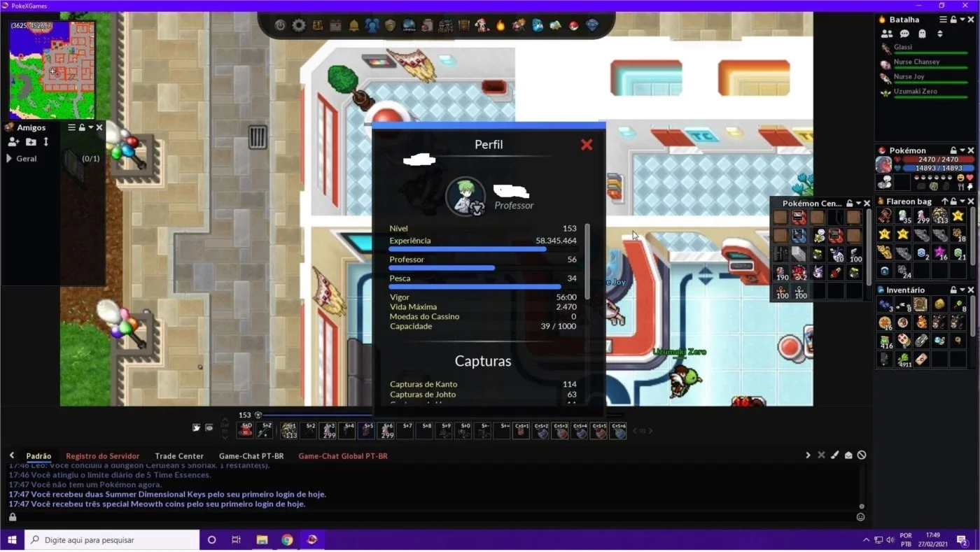The height and width of the screenshot is (552, 980).
Task: Create new friend group folder icon
Action: [31, 142]
